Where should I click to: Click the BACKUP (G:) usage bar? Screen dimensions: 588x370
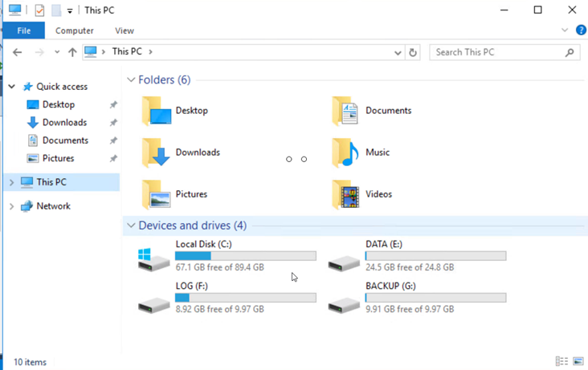[435, 298]
